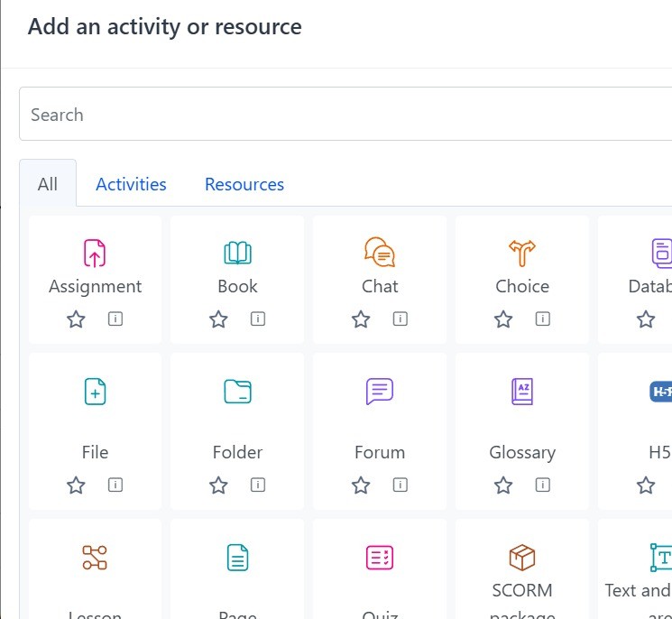Viewport: 672px width, 619px height.
Task: Click the Search input field
Action: pyautogui.click(x=345, y=114)
